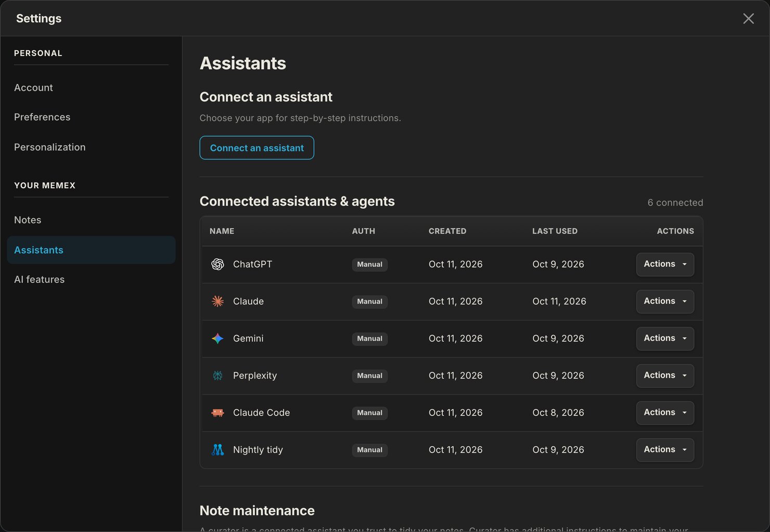Click the Connected assistants & agents heading

tap(297, 201)
